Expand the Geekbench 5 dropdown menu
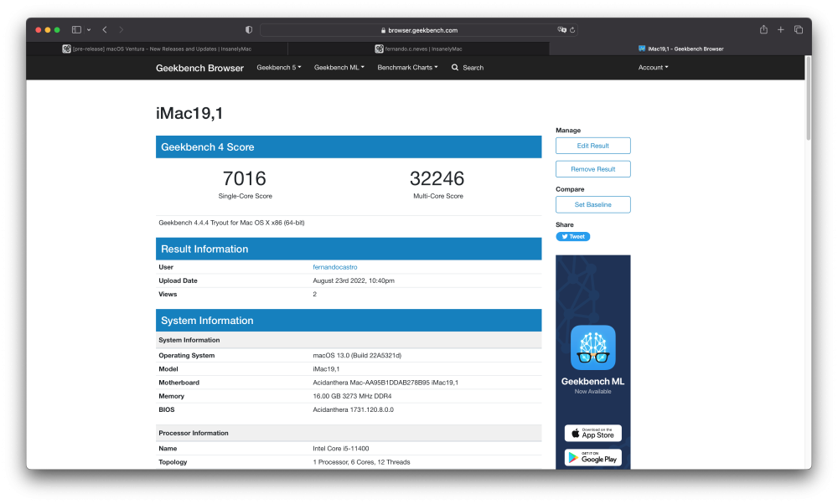Image resolution: width=838 pixels, height=504 pixels. [x=279, y=67]
